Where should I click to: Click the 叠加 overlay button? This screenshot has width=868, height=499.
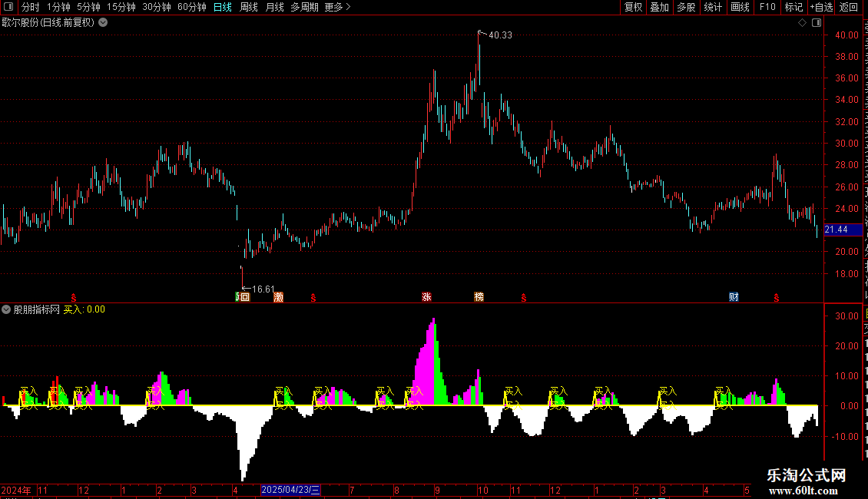tap(660, 7)
